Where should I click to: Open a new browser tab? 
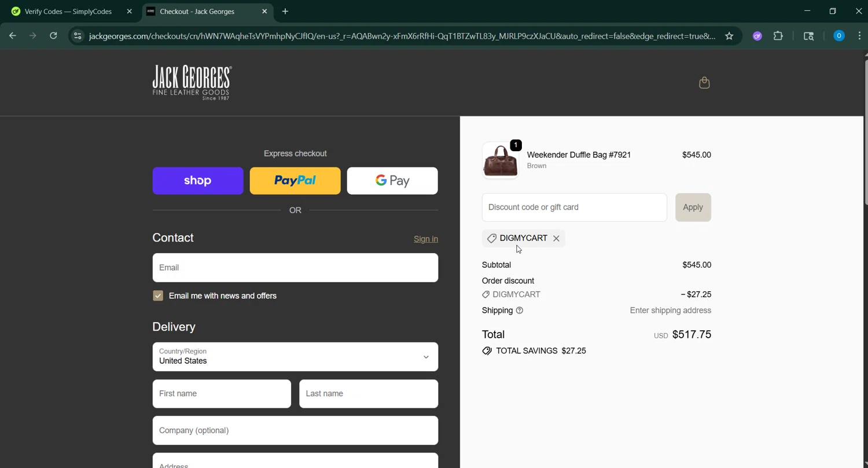[x=285, y=12]
